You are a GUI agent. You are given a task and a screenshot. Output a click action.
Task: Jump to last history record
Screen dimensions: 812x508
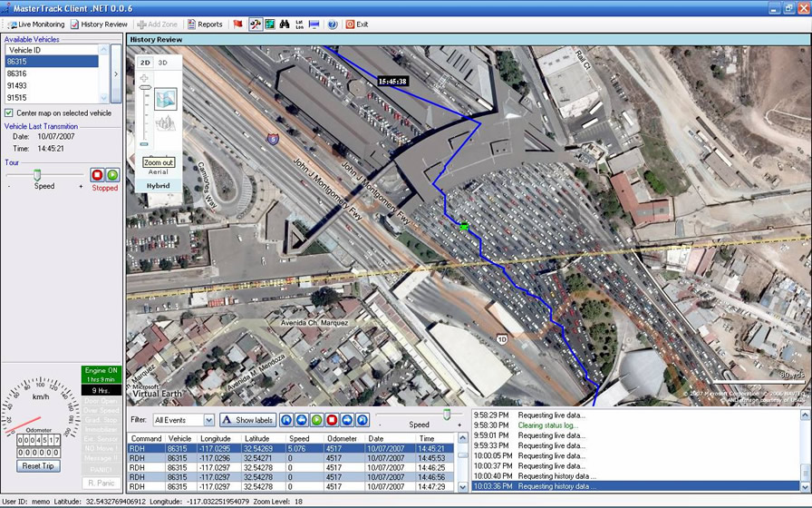pyautogui.click(x=362, y=420)
